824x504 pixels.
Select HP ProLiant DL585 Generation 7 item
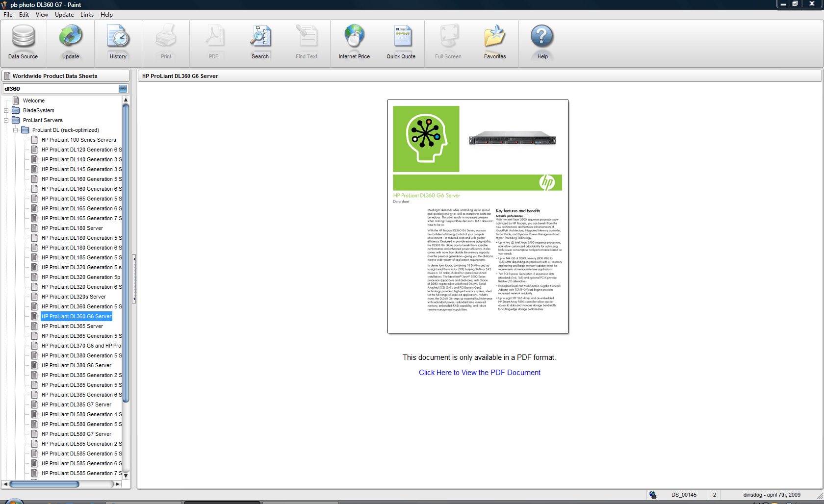[x=81, y=473]
